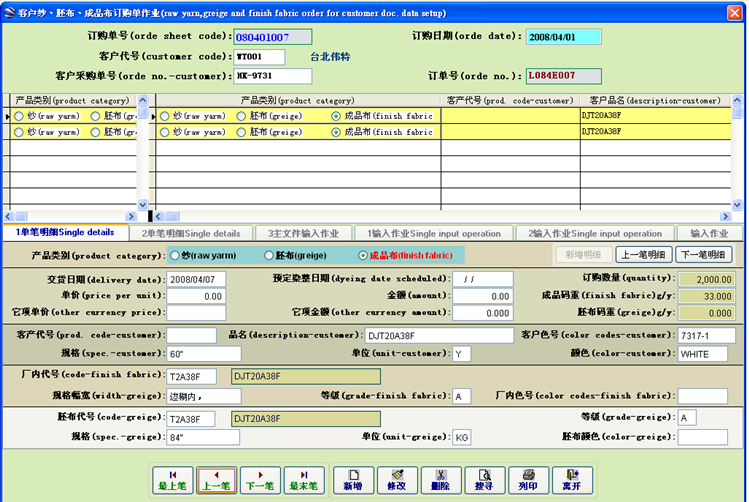This screenshot has height=502, width=749.
Task: Click right arrow of left grid horizontal scrollbar
Action: click(131, 216)
